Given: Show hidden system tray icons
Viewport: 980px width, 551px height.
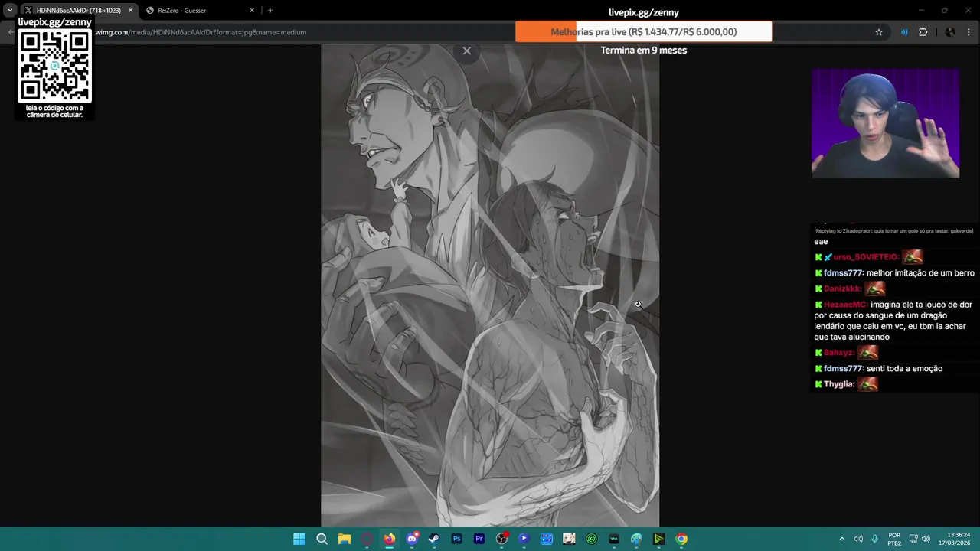Looking at the screenshot, I should pyautogui.click(x=842, y=539).
